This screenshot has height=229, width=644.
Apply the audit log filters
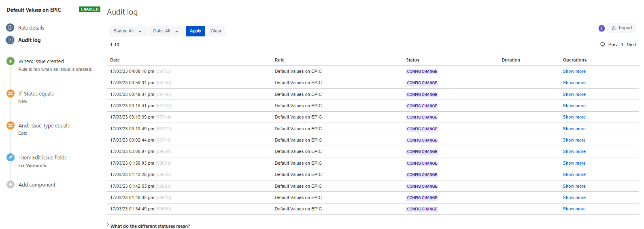tap(196, 31)
